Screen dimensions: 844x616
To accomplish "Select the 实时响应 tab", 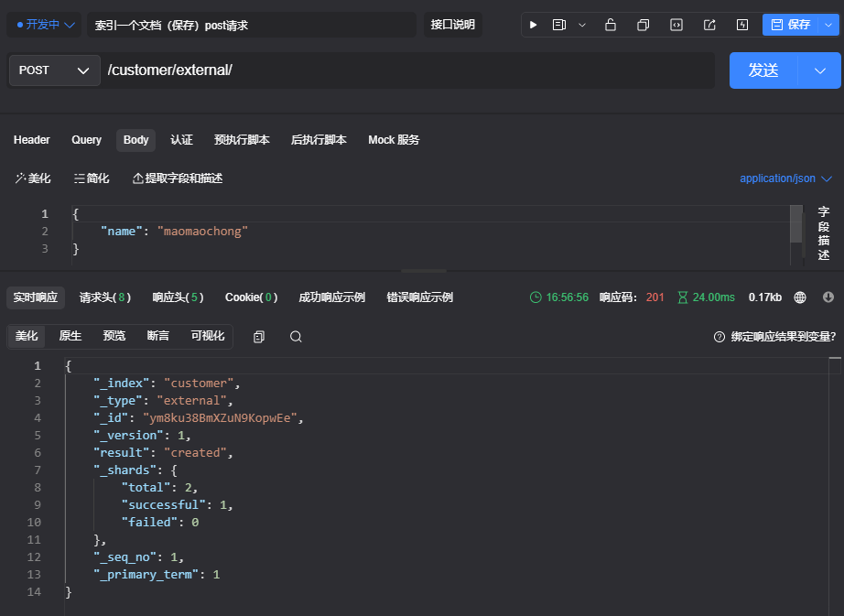I will pos(36,297).
